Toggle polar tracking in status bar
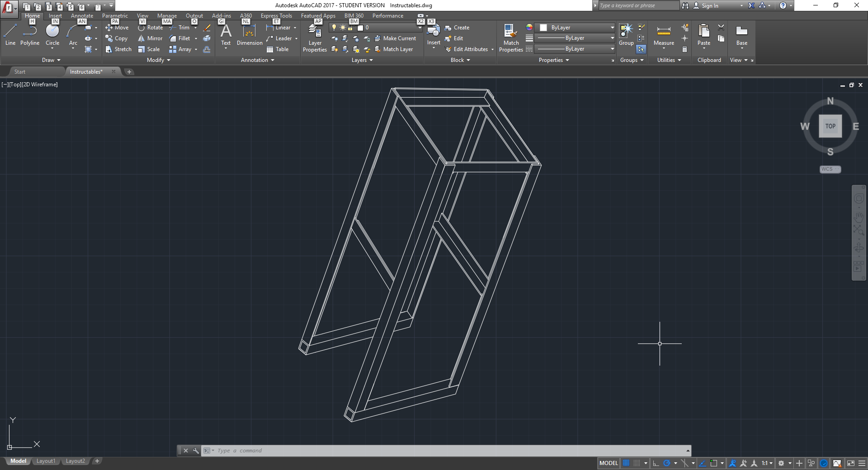 click(x=667, y=463)
